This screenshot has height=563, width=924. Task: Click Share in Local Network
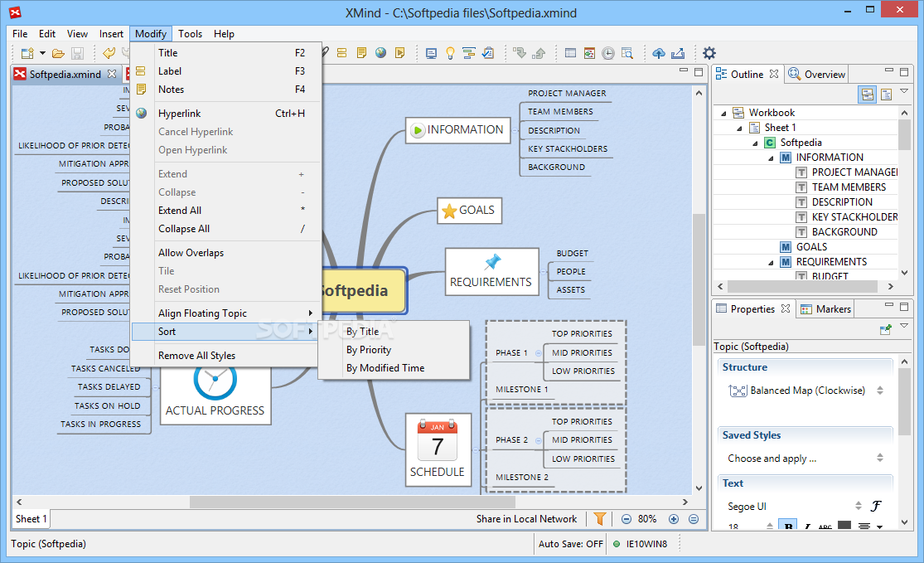click(x=526, y=519)
